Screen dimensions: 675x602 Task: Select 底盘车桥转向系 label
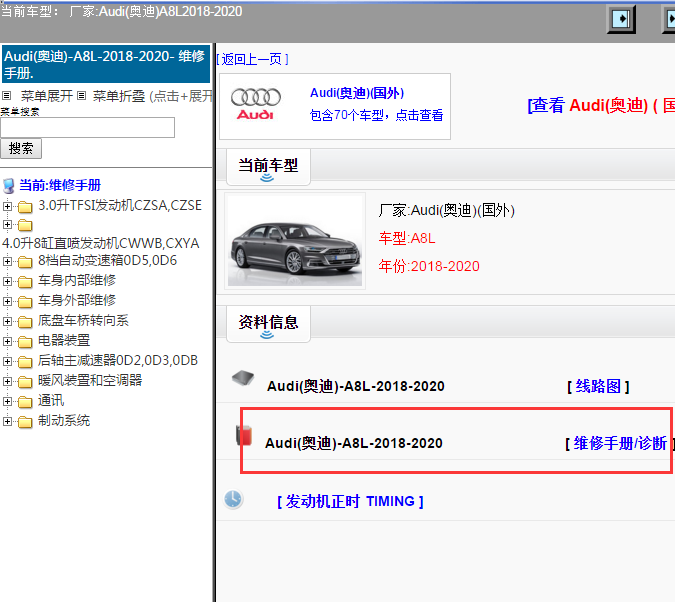83,320
